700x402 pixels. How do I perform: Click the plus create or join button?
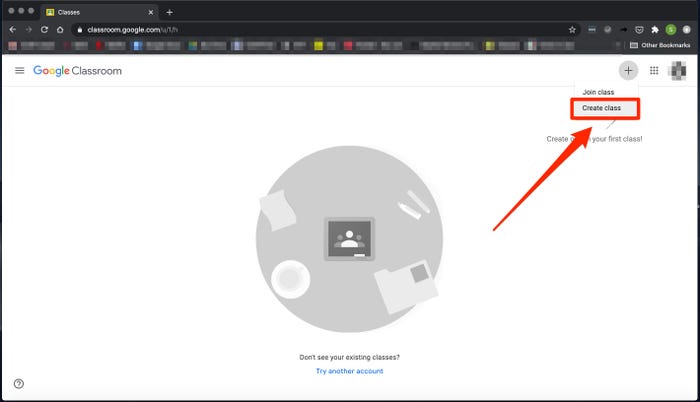(628, 71)
